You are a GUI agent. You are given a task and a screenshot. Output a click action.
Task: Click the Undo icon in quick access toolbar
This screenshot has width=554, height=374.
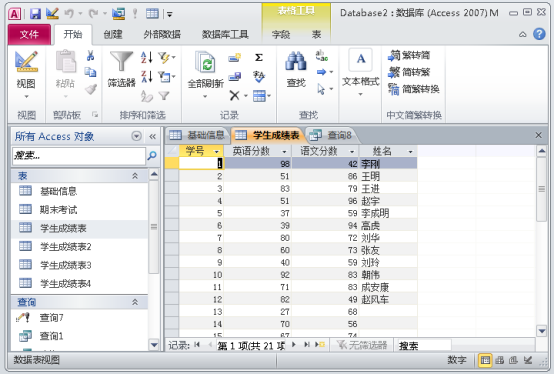point(69,14)
